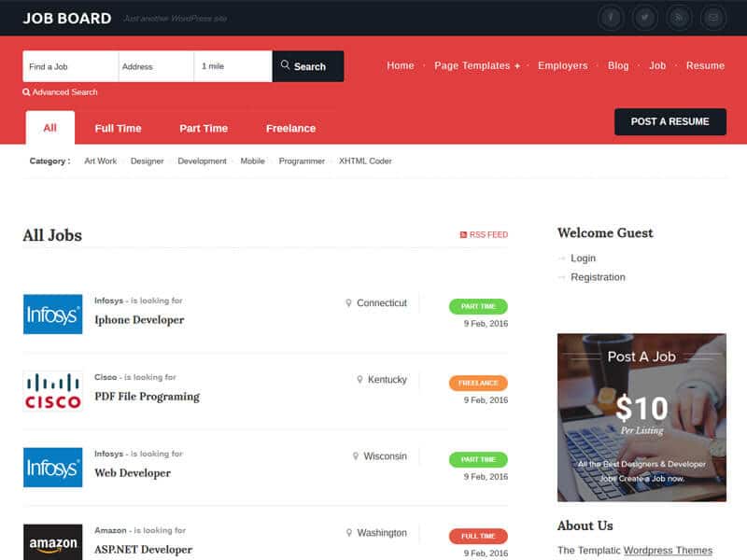747x560 pixels.
Task: Click the Cisco company logo
Action: click(52, 391)
